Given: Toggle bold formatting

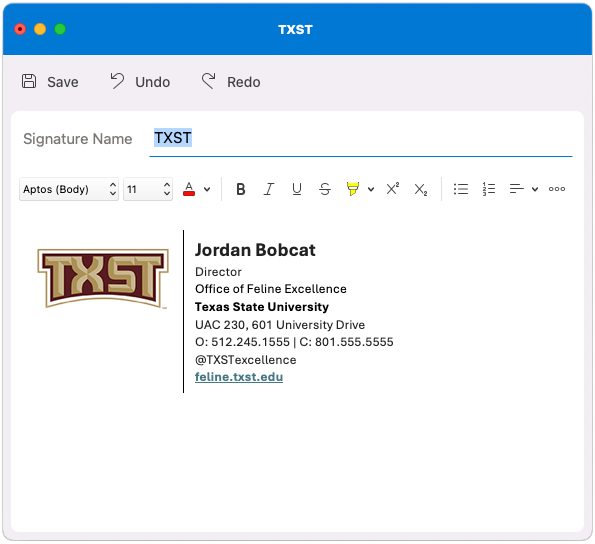Looking at the screenshot, I should pyautogui.click(x=241, y=189).
